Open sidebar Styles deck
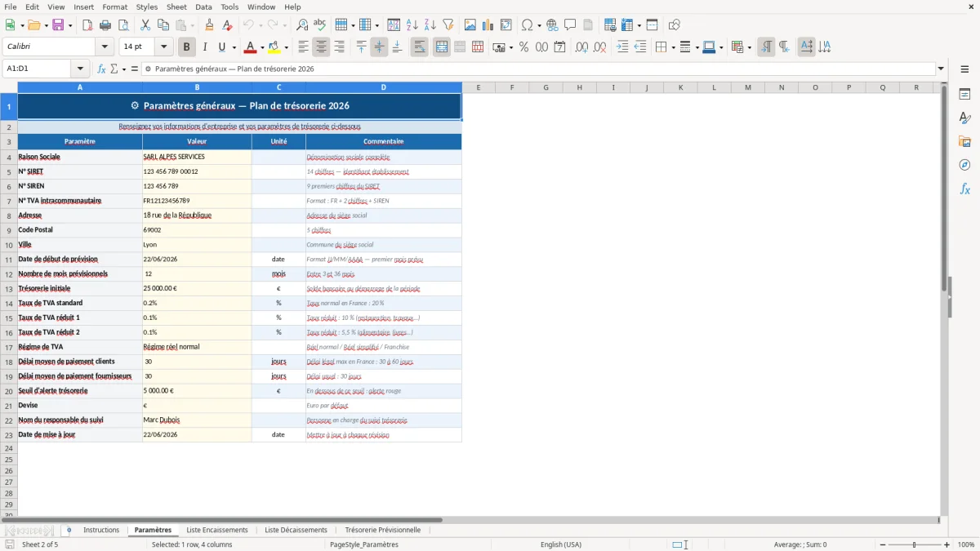 coord(964,118)
